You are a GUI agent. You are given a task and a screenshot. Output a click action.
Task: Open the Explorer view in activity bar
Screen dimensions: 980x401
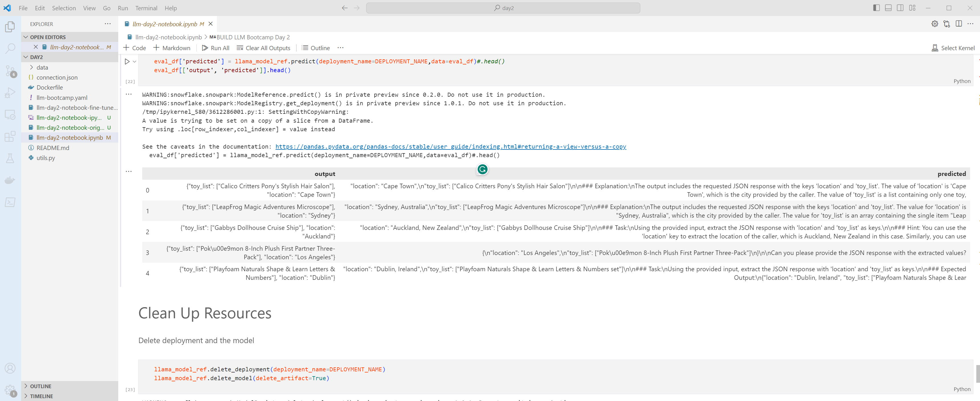10,27
